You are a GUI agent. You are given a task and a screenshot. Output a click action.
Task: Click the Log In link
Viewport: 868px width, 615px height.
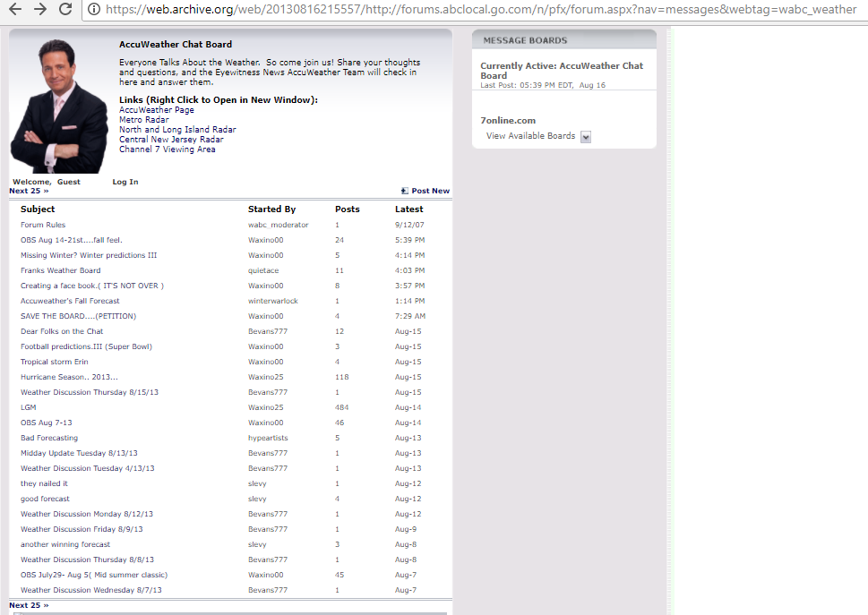(125, 182)
